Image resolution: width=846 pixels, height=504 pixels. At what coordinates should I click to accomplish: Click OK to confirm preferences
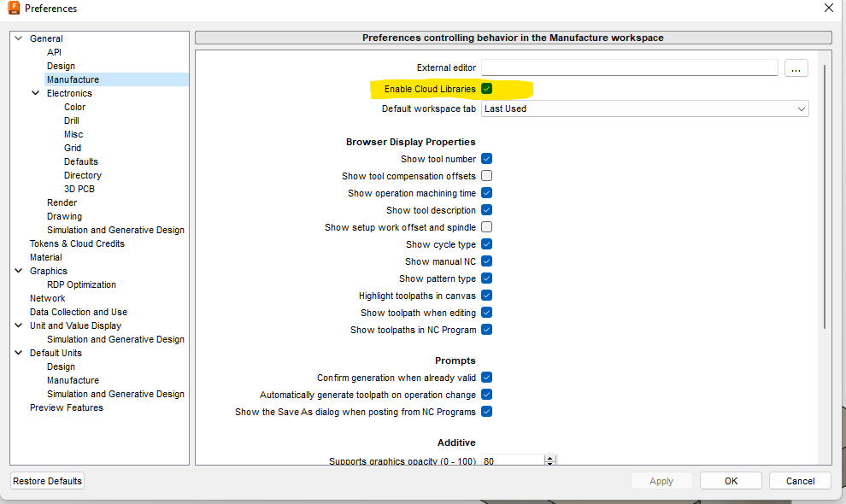731,481
